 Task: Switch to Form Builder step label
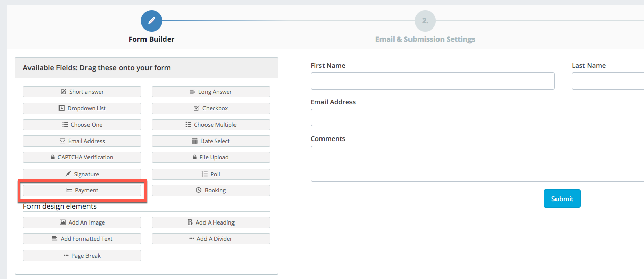[152, 39]
